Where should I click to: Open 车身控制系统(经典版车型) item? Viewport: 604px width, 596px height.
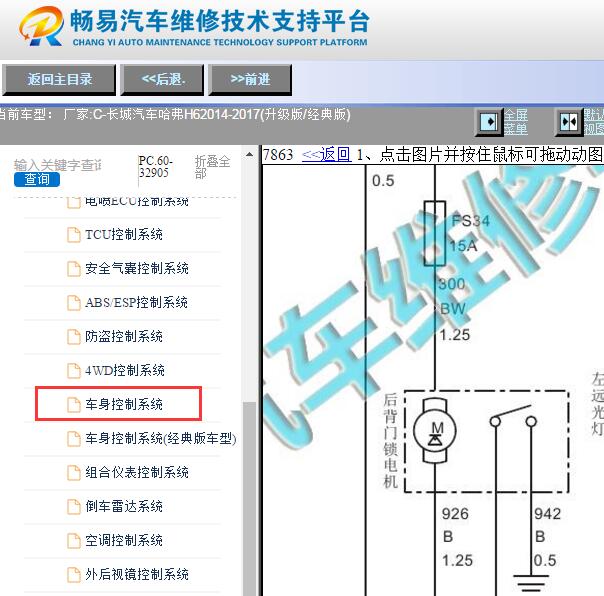pyautogui.click(x=161, y=438)
